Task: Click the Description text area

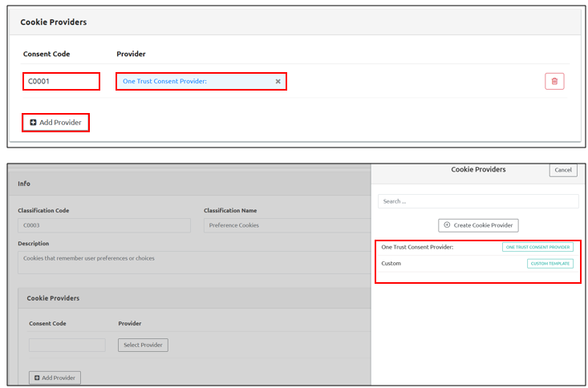Action: coord(193,261)
